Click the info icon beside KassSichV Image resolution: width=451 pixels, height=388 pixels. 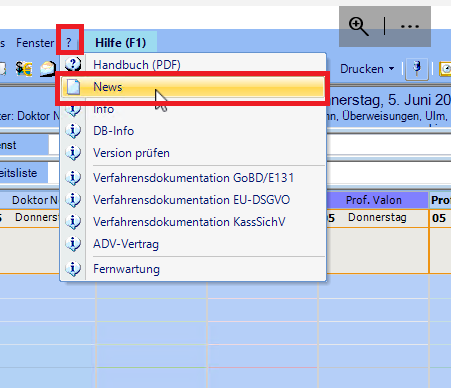coord(73,222)
